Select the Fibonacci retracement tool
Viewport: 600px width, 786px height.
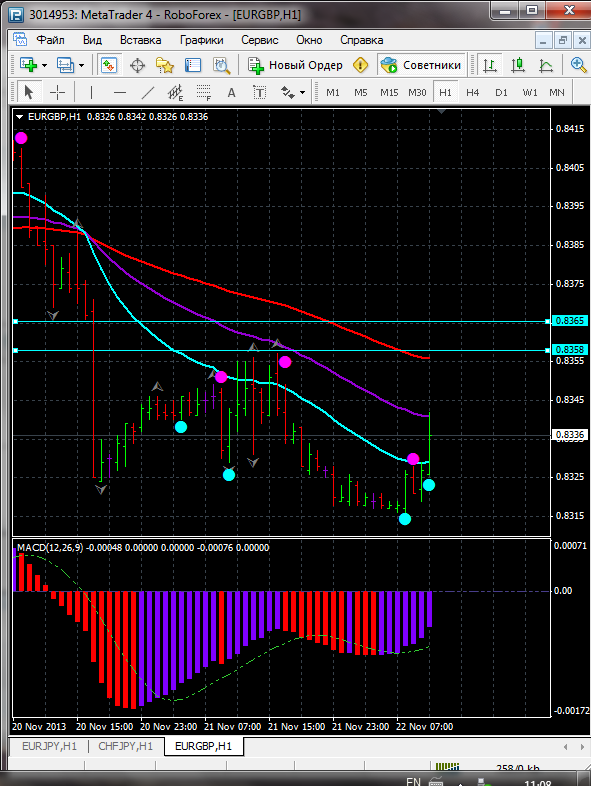[204, 92]
